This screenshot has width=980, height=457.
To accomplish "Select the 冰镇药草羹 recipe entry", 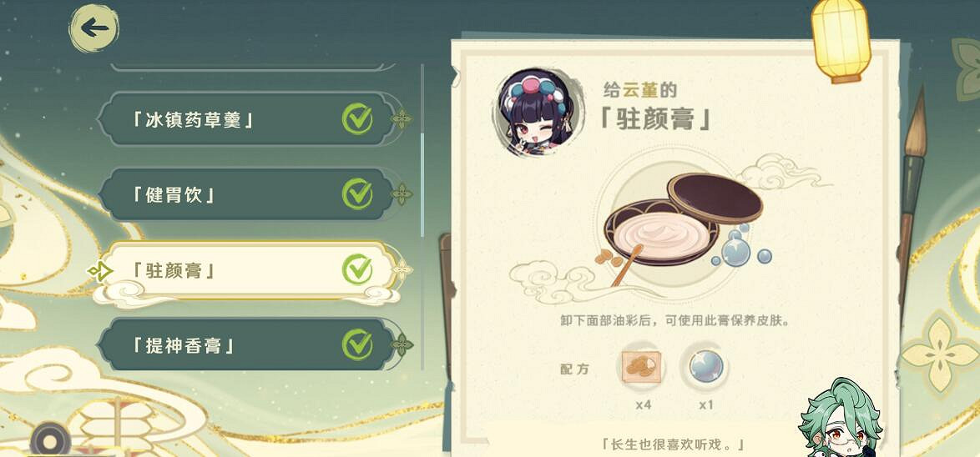I will click(x=247, y=119).
